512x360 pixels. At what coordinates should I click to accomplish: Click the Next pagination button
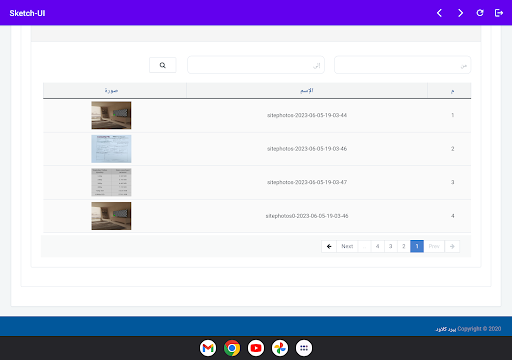pos(347,246)
